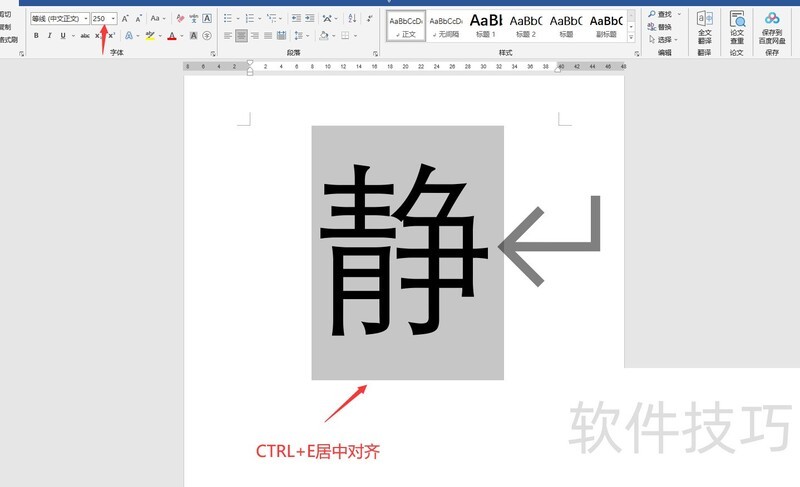Click the Format Painter (格式刷) button

[9, 39]
